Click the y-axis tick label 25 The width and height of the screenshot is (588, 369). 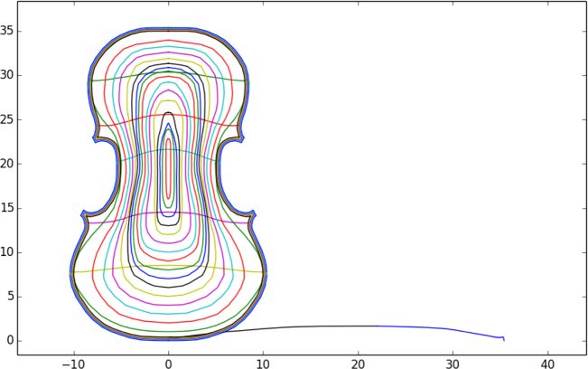(x=8, y=119)
